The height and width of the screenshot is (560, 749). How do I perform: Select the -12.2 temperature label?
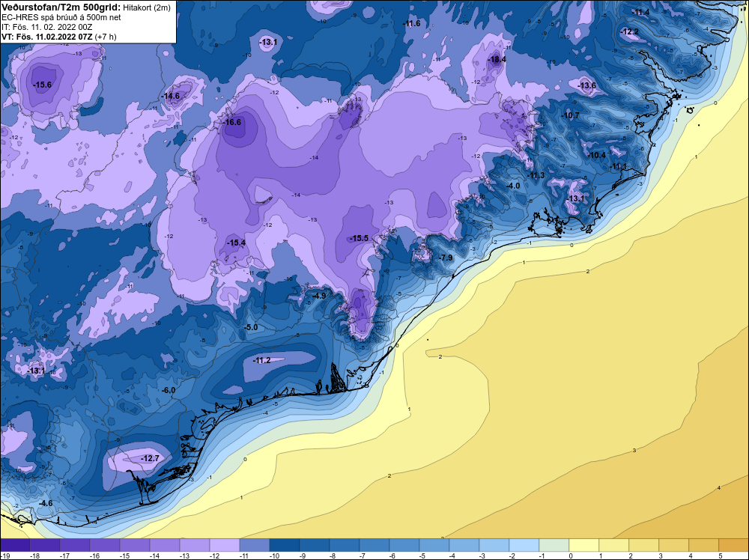pyautogui.click(x=629, y=32)
